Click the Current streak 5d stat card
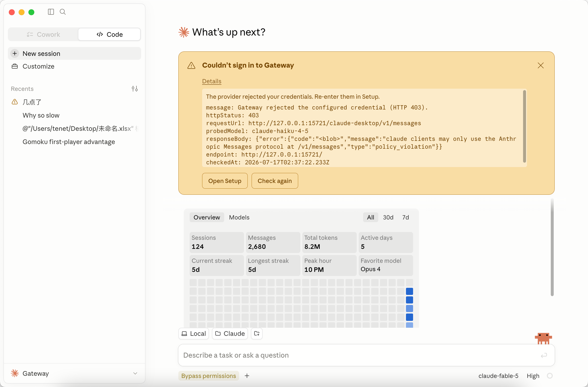 217,266
